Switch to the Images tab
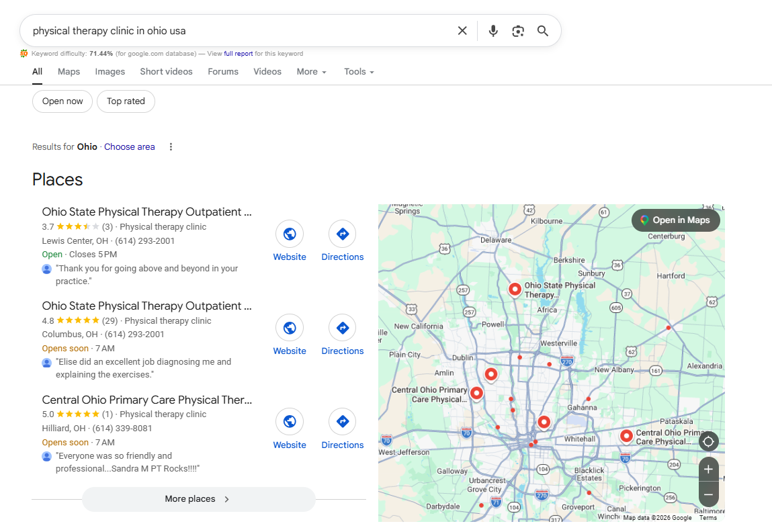This screenshot has height=532, width=772. (110, 72)
